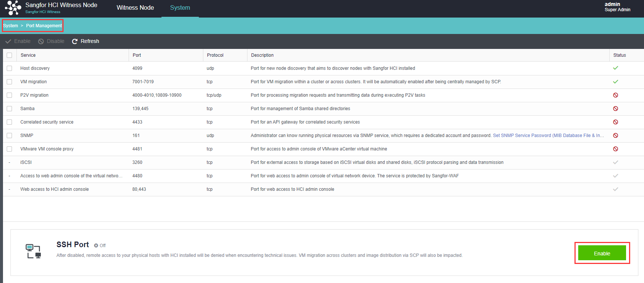Click the Port column header

tap(137, 55)
